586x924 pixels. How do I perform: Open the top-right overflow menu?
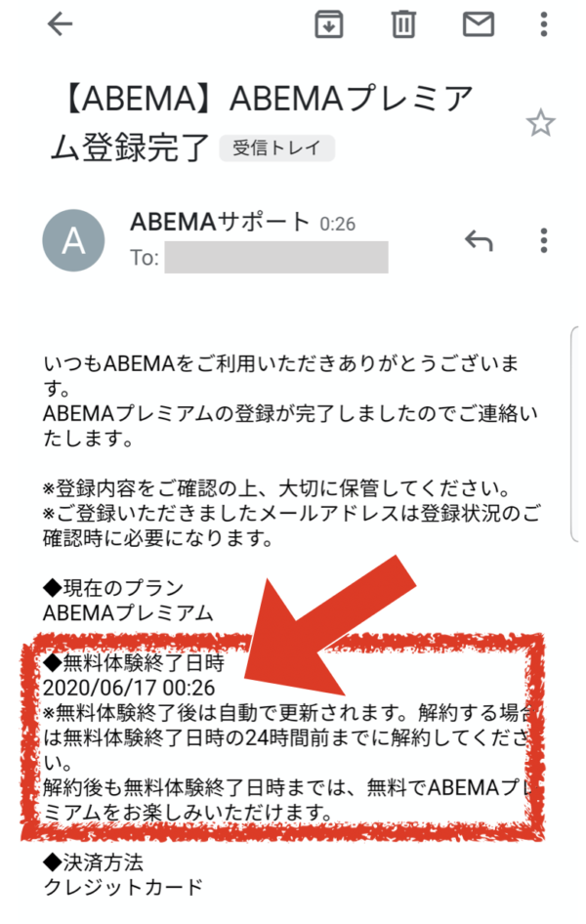pos(544,24)
